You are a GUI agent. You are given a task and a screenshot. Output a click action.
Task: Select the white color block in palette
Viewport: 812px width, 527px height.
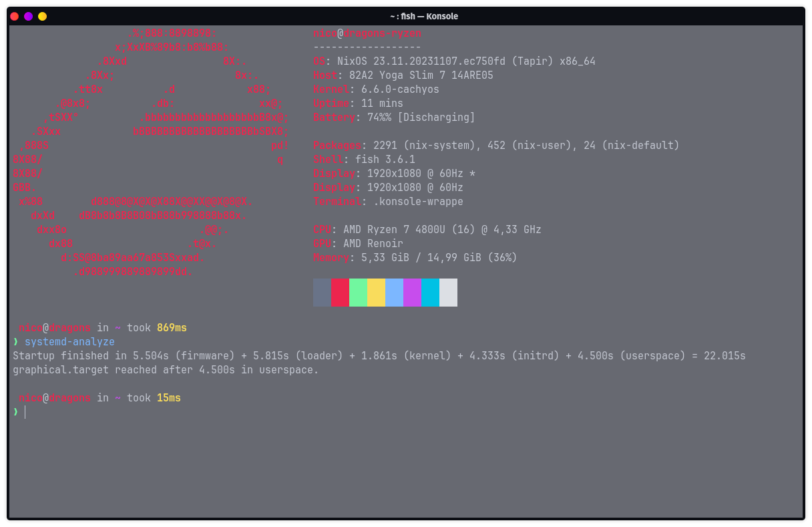tap(448, 293)
